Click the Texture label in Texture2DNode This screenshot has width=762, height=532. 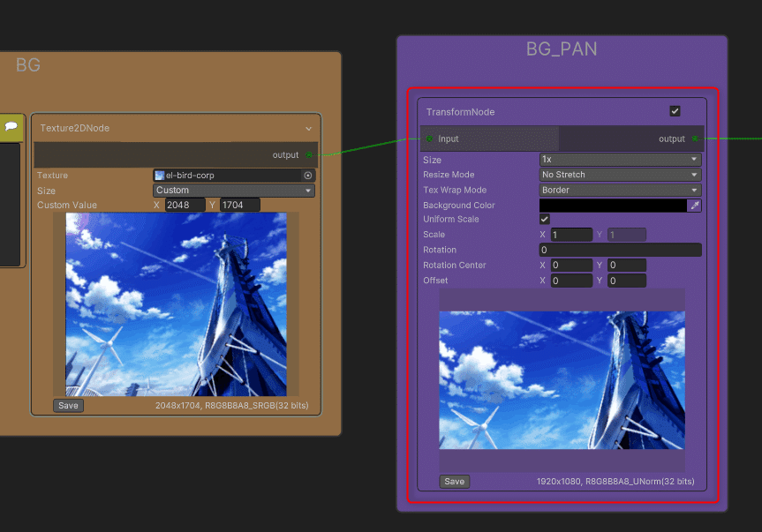point(52,176)
